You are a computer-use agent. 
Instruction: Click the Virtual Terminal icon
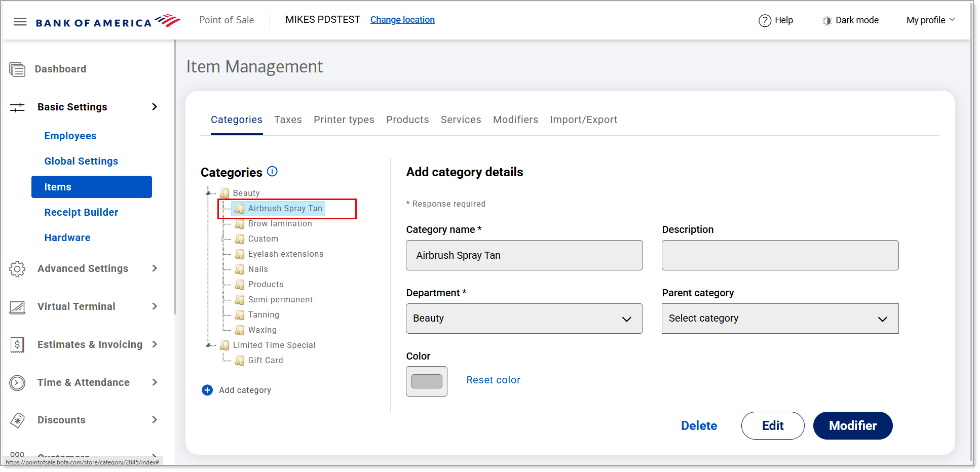point(17,307)
